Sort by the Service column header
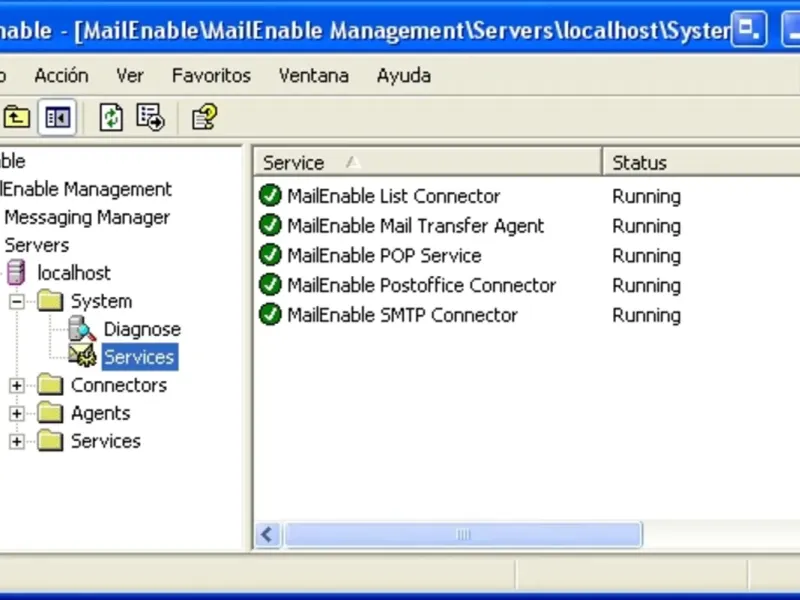The height and width of the screenshot is (600, 800). click(x=428, y=163)
